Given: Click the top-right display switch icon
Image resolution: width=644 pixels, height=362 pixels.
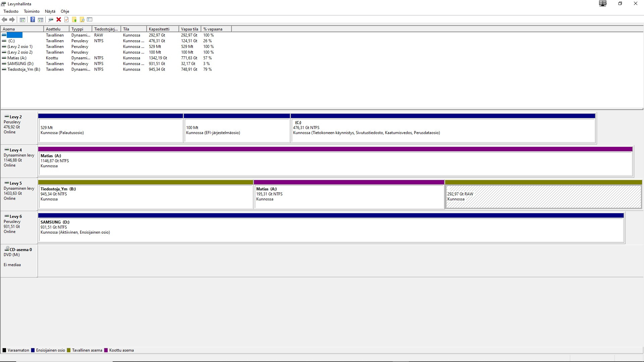Looking at the screenshot, I should pos(603,4).
